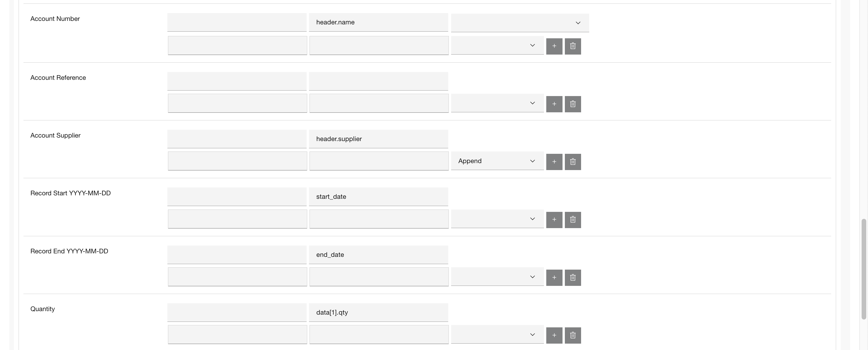868x350 pixels.
Task: Open the Record Start operation dropdown
Action: pyautogui.click(x=497, y=219)
